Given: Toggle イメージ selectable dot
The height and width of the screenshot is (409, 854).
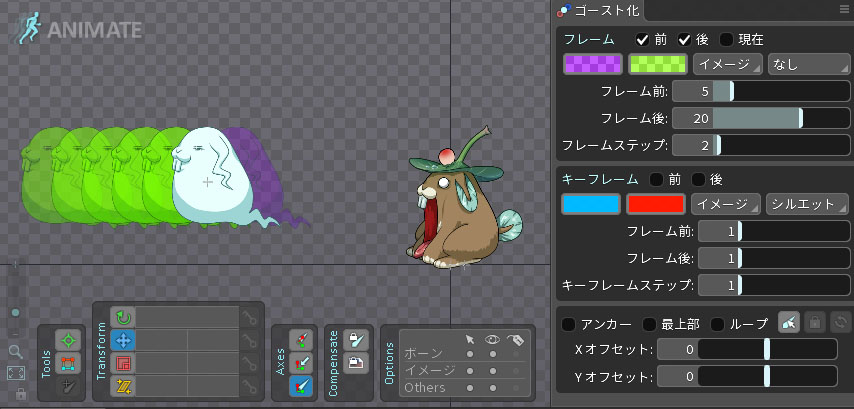Looking at the screenshot, I should [470, 371].
